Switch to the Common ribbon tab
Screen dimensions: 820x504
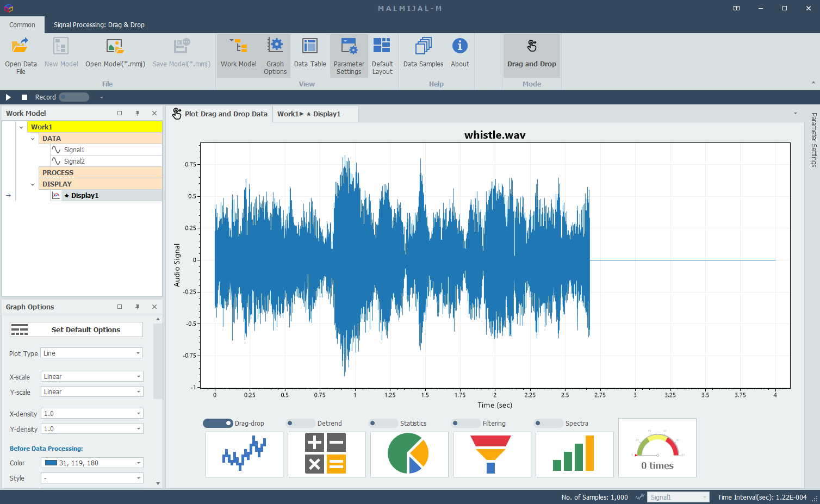click(x=22, y=25)
